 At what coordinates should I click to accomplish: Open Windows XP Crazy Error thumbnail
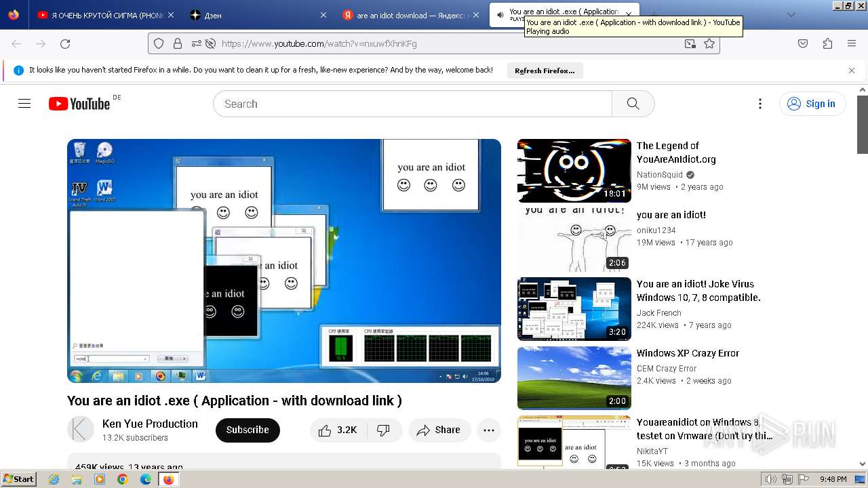click(574, 378)
